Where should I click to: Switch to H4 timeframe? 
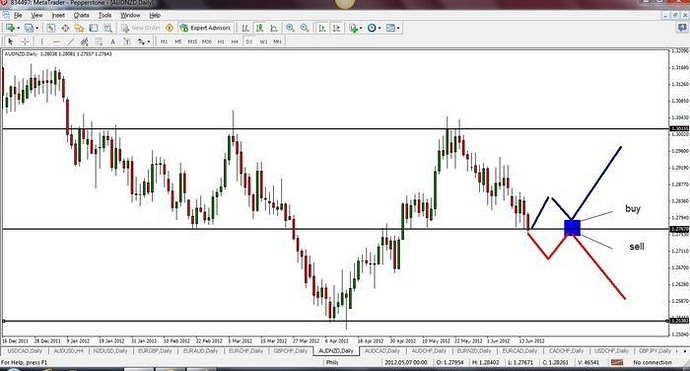235,41
